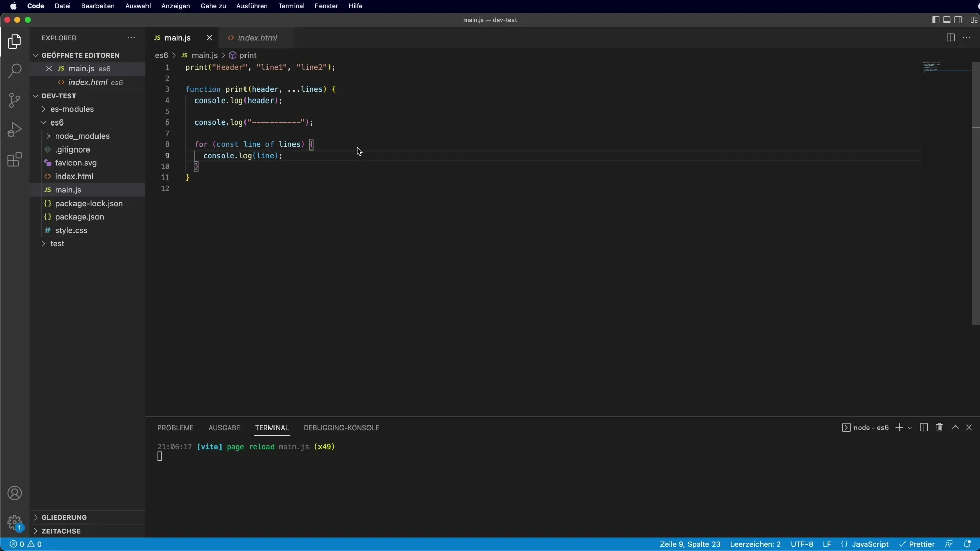
Task: Open the Accounts menu icon
Action: coord(15,493)
